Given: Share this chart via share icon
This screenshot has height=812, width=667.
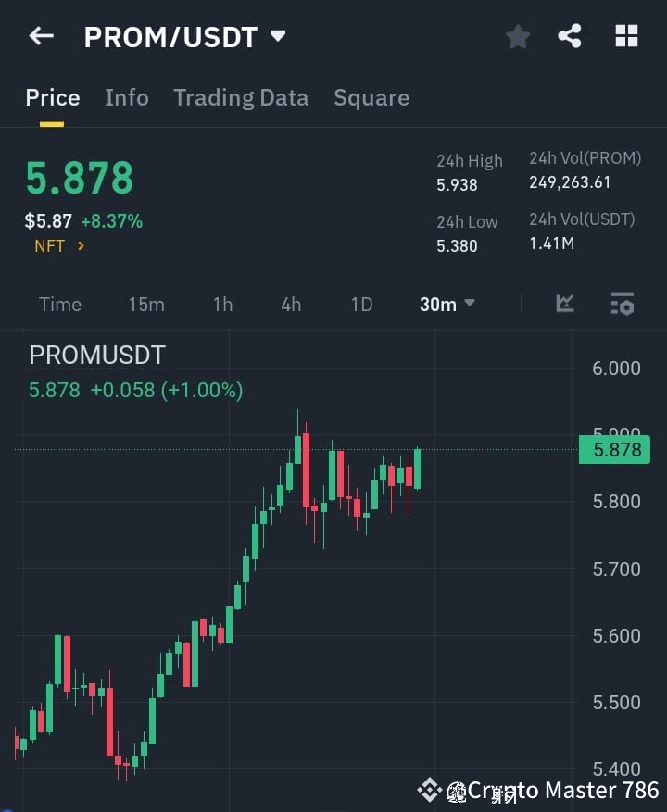Looking at the screenshot, I should point(571,36).
